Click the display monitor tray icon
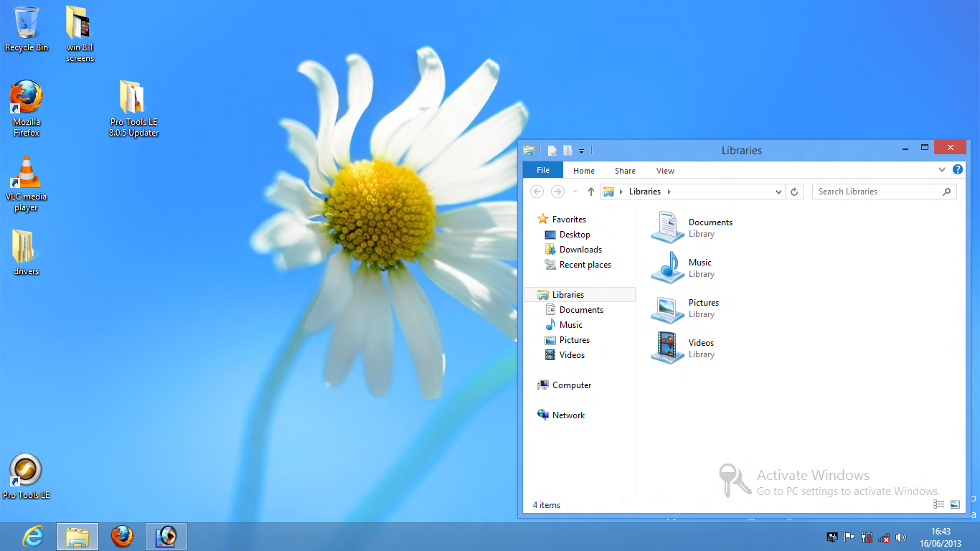 point(832,537)
